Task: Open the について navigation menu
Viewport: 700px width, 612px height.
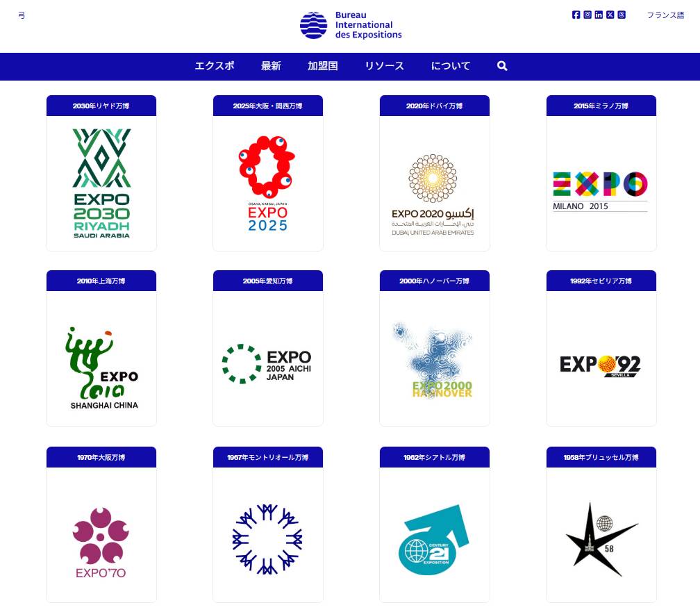Action: click(451, 66)
